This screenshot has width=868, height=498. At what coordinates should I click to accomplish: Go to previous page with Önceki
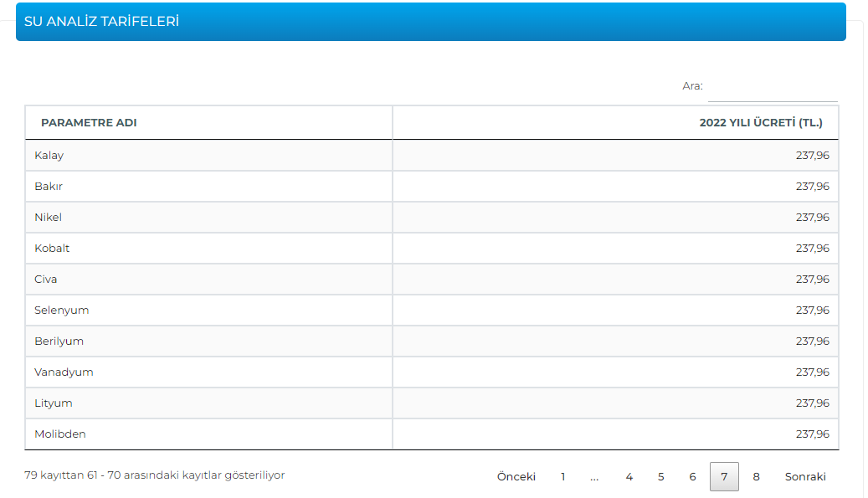tap(516, 476)
